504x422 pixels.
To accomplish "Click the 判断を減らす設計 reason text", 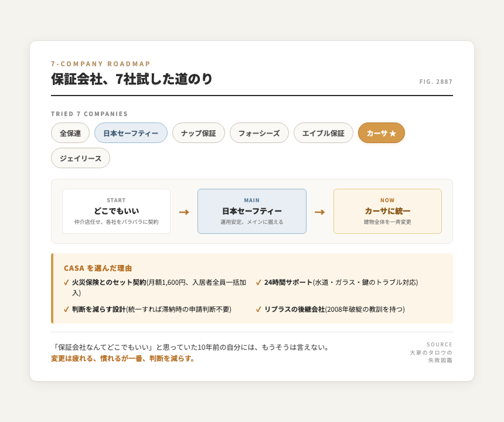I will point(152,309).
